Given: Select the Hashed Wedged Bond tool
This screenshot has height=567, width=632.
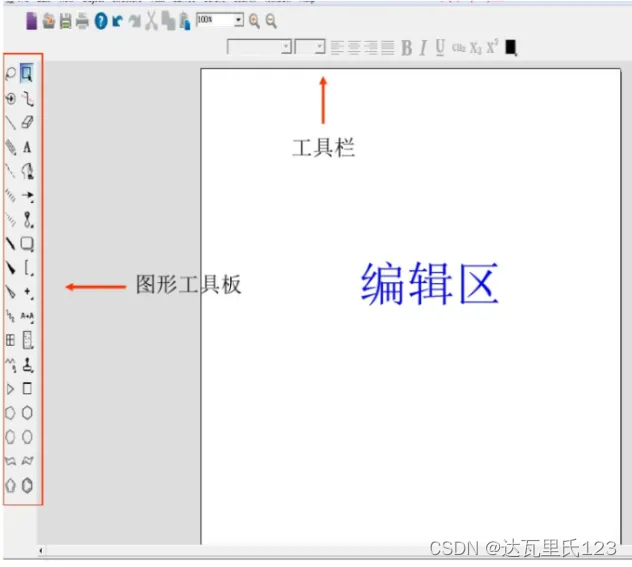Looking at the screenshot, I should 10,220.
